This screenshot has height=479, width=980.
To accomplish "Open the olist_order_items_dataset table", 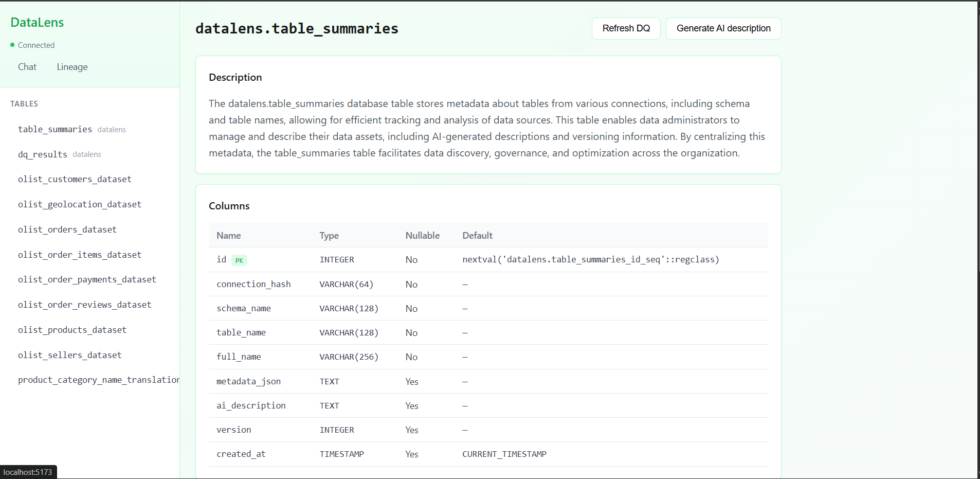I will click(79, 254).
